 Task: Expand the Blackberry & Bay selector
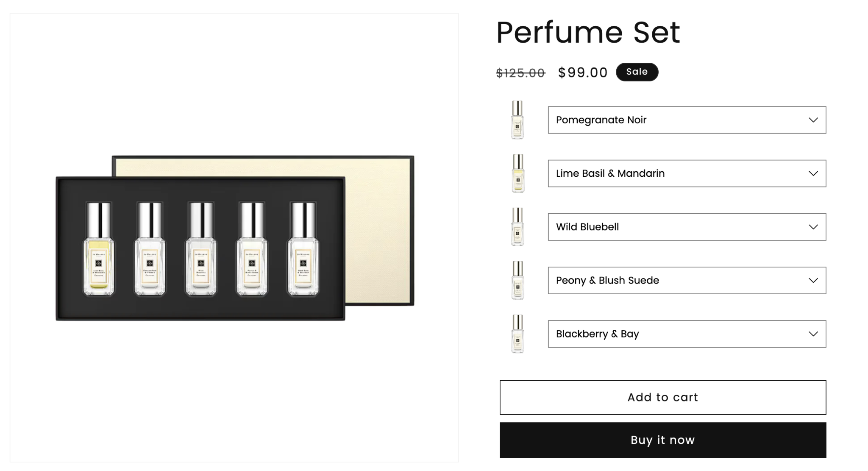[x=687, y=334]
